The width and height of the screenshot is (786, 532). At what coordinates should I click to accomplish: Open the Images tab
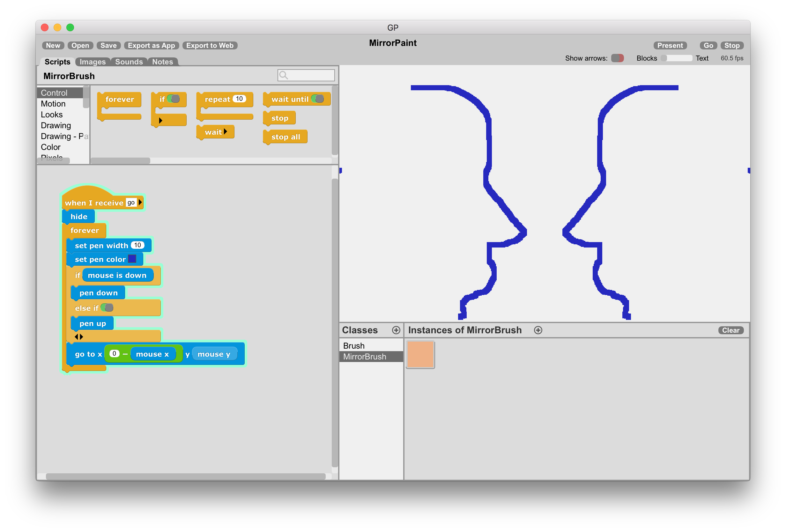pyautogui.click(x=93, y=62)
